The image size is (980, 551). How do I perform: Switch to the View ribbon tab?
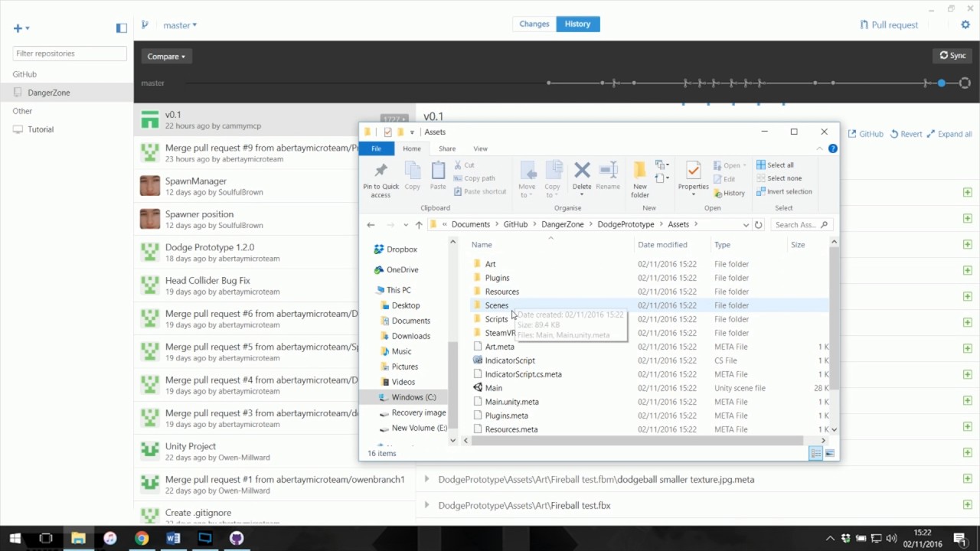(x=480, y=148)
